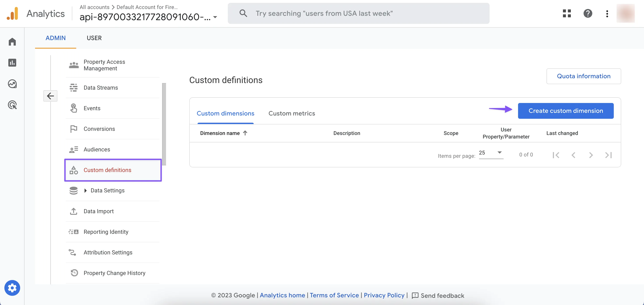Screen dimensions: 644x305
Task: Open the Terms of Service link
Action: coord(334,295)
